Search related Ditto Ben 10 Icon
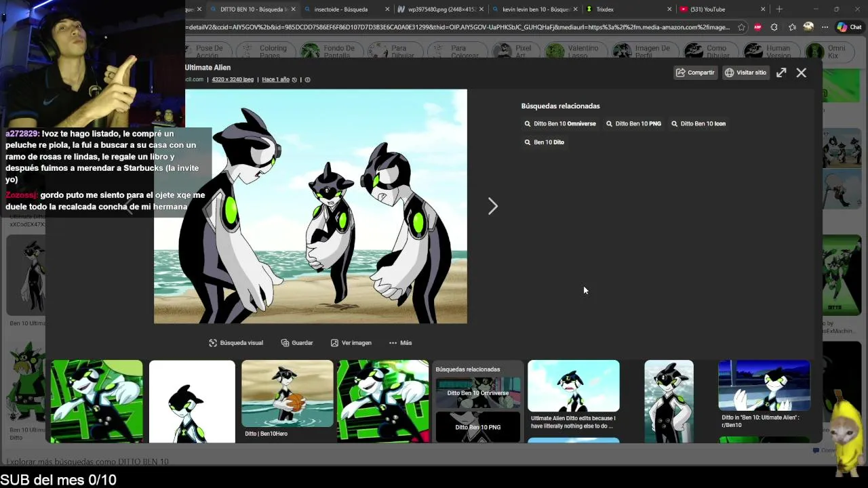This screenshot has width=868, height=488. coord(698,124)
